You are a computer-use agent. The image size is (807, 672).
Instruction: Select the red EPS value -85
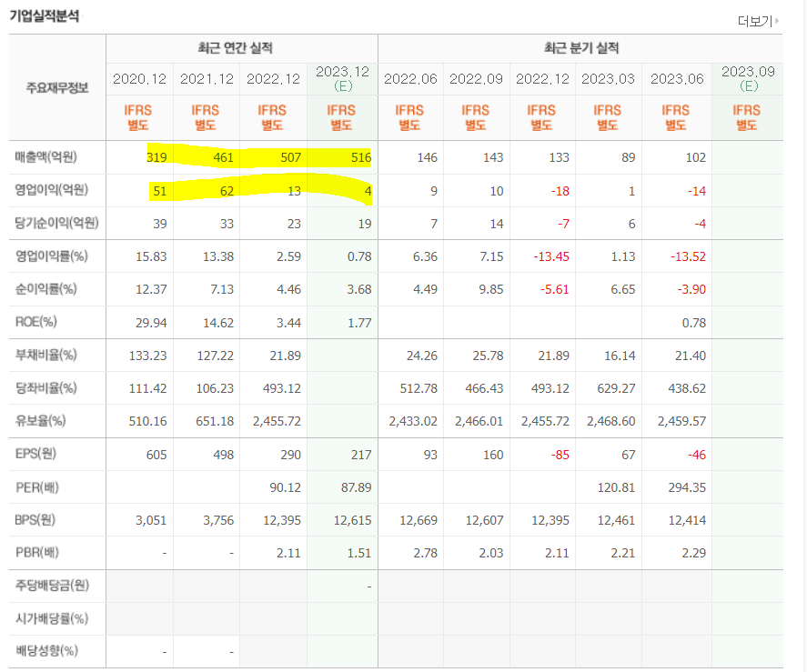(560, 455)
